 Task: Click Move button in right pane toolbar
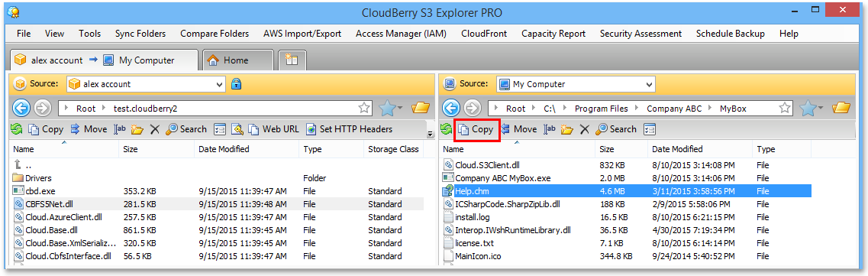point(519,129)
